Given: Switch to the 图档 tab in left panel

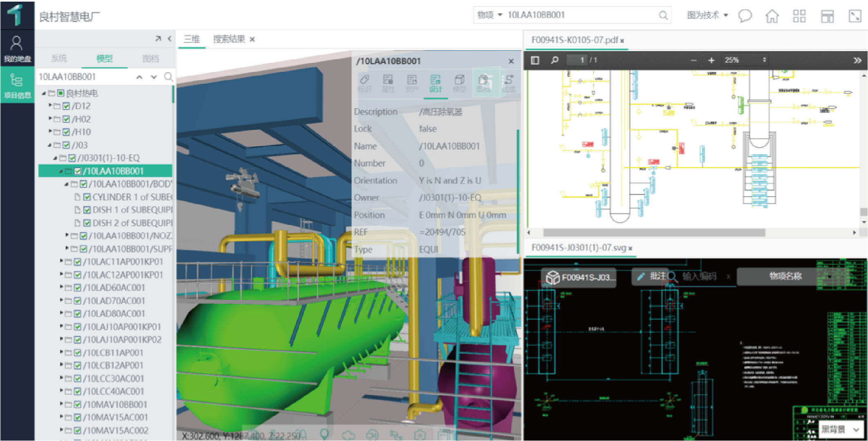Looking at the screenshot, I should point(151,58).
